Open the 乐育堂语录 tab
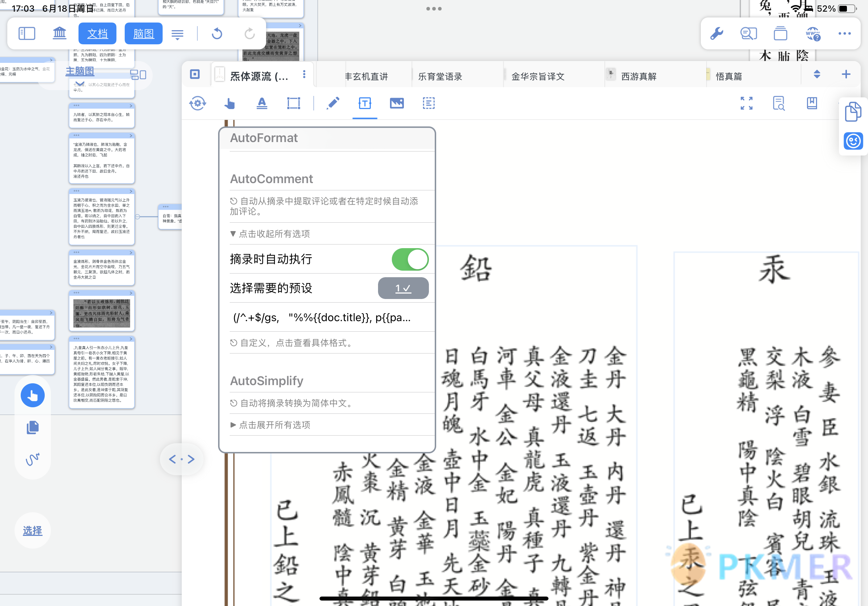This screenshot has width=868, height=606. (440, 76)
